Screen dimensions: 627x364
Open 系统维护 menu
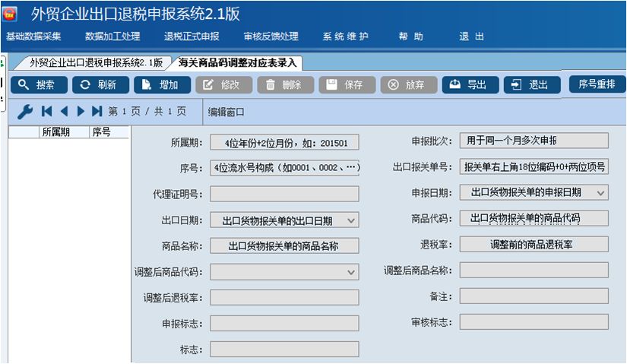(346, 36)
